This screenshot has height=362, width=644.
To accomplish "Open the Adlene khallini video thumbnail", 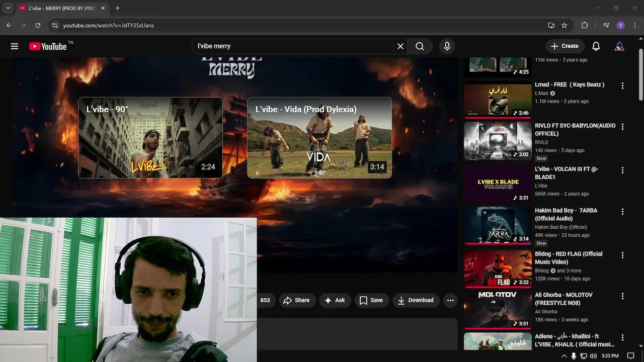I will pos(498,341).
